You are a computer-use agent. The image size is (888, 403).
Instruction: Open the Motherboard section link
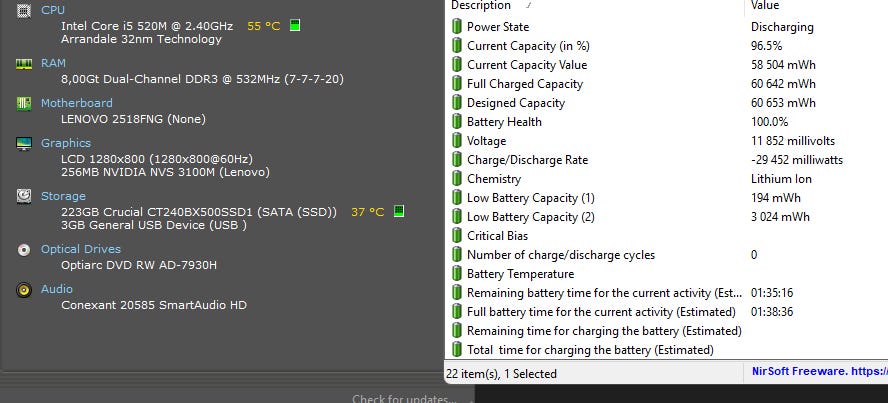click(76, 103)
